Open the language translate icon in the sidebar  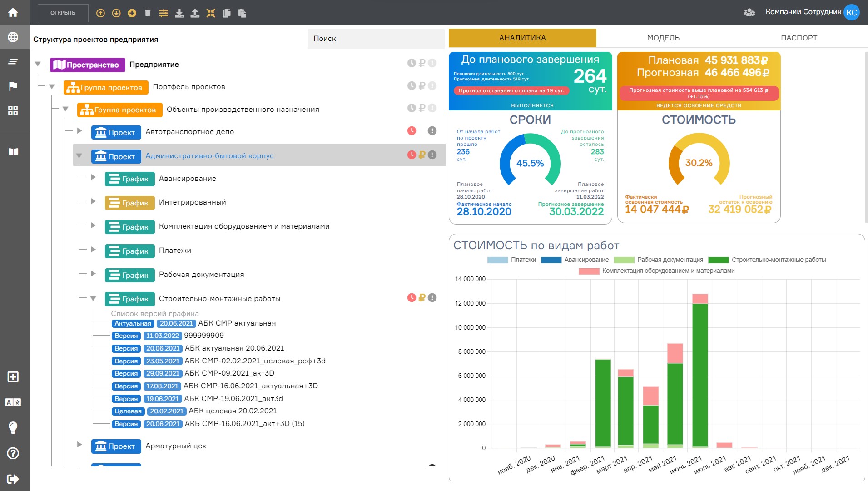13,402
